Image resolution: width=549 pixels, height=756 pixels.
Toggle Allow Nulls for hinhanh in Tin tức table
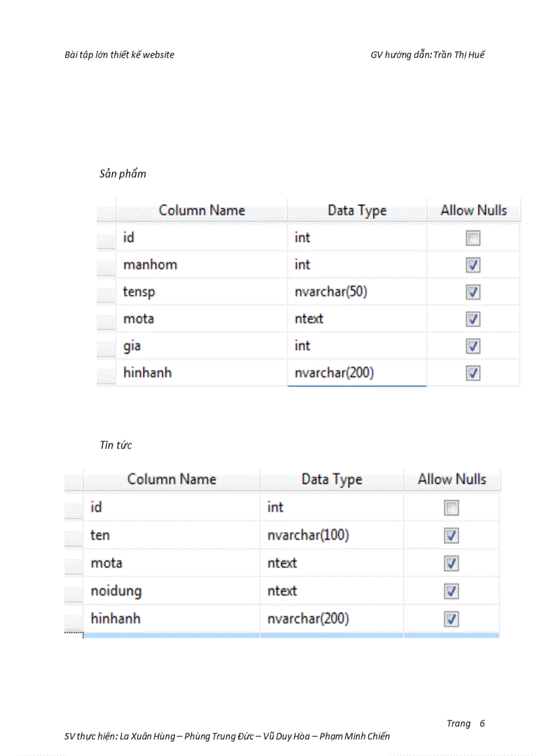451,619
